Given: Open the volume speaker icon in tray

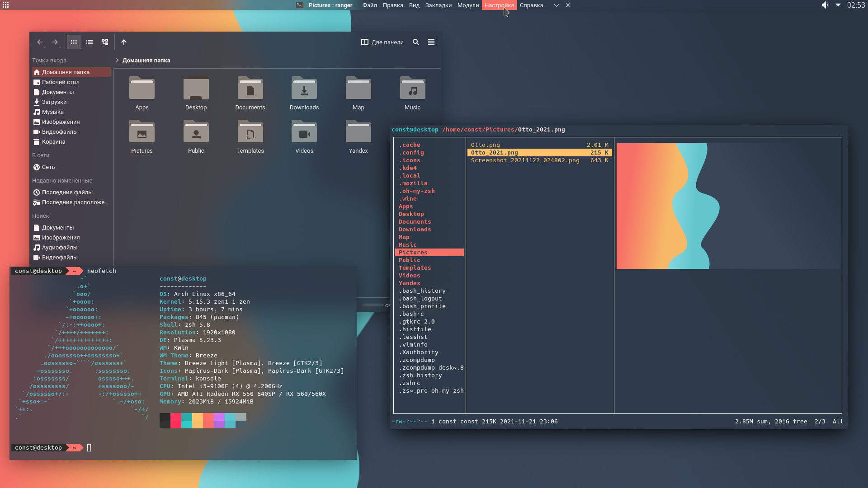Looking at the screenshot, I should (825, 5).
